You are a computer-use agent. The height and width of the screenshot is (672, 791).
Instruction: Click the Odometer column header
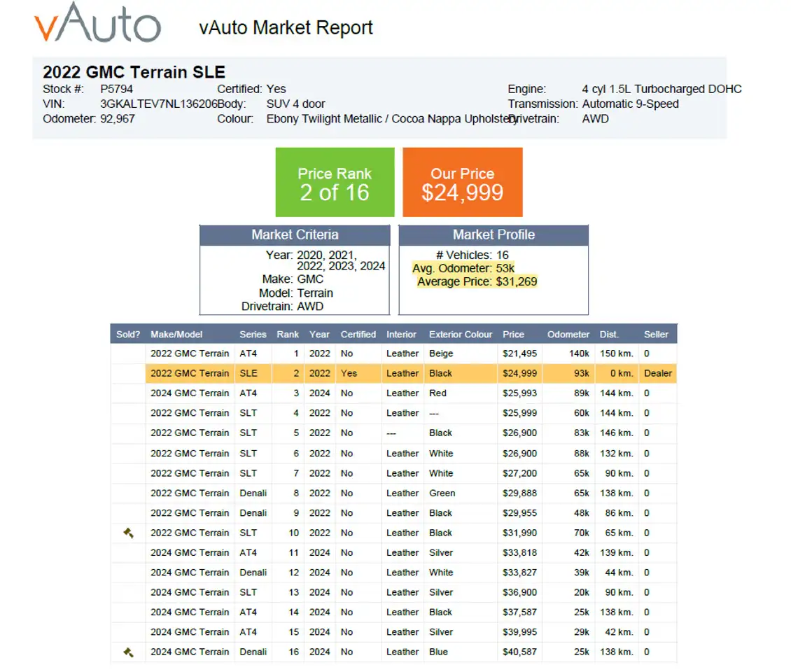(568, 335)
